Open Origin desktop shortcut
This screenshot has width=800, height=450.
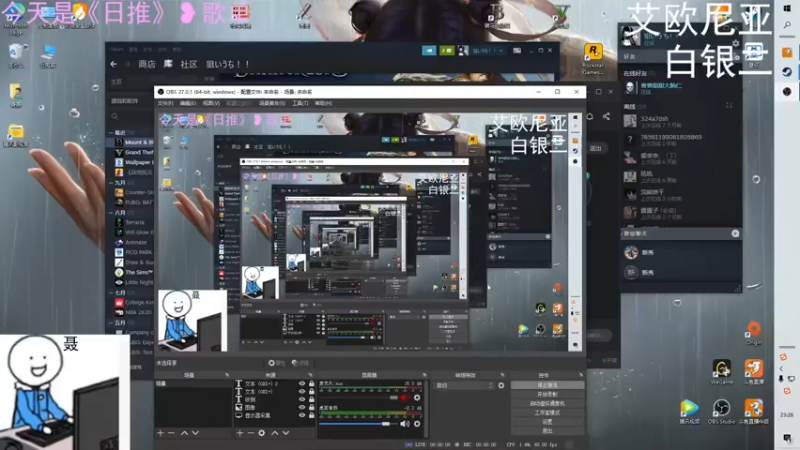click(x=753, y=334)
